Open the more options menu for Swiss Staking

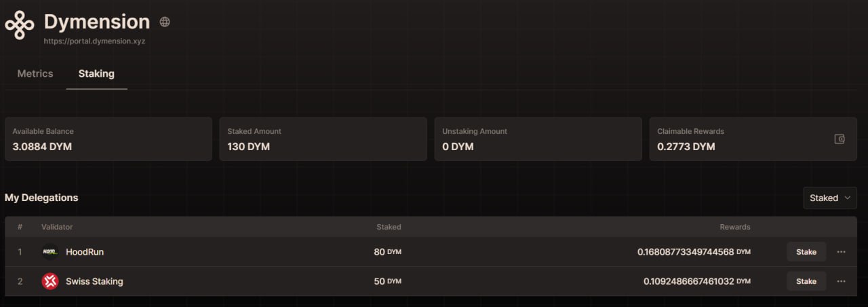coord(842,281)
